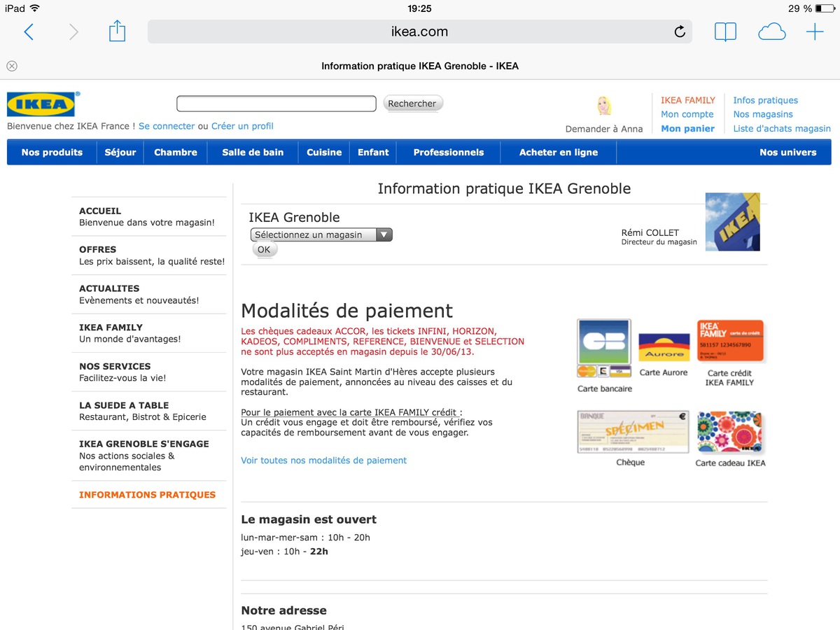The image size is (840, 630).
Task: Open the Chambre menu
Action: coord(176,152)
